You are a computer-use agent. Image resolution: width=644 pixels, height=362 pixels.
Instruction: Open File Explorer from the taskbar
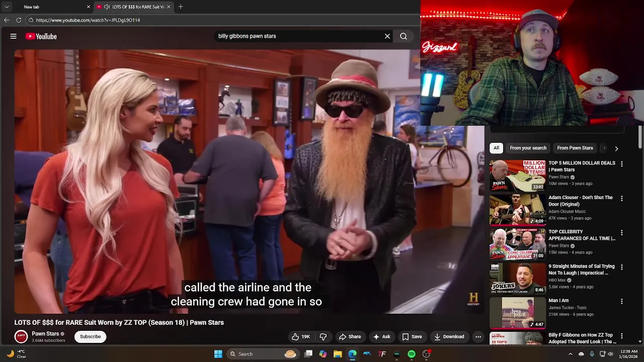pyautogui.click(x=338, y=354)
